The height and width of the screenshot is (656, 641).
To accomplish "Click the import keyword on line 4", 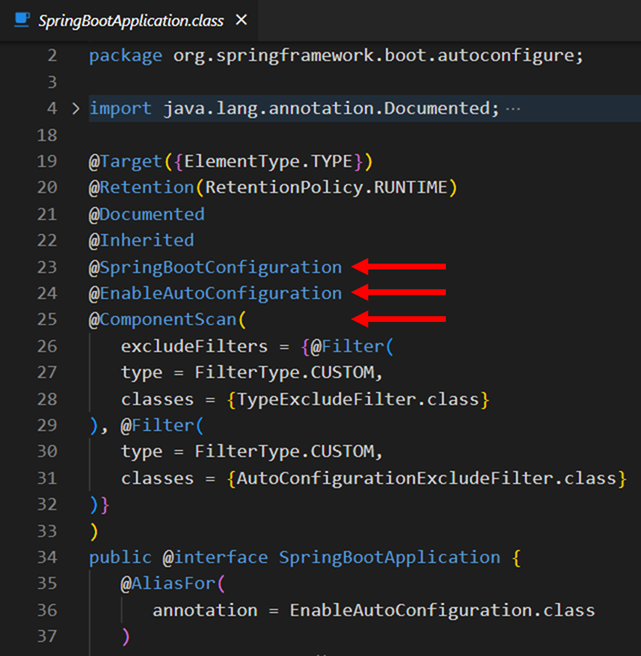I will [120, 109].
